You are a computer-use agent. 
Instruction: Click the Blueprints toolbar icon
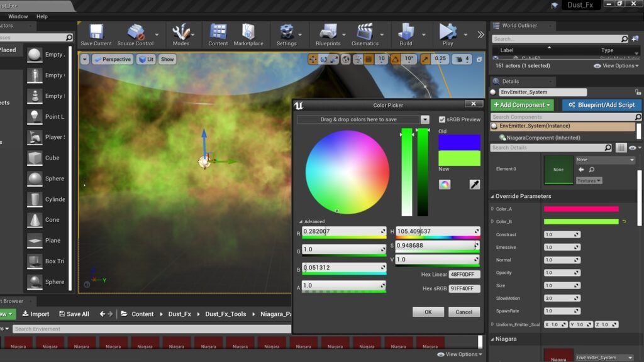328,35
